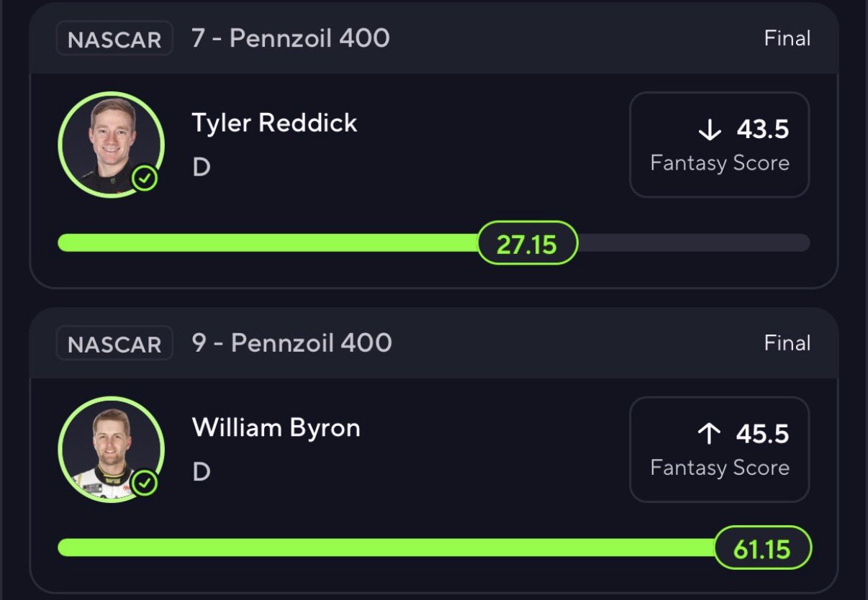Click the green checkmark on Tyler Reddick's photo
Screen dimensions: 868x600
point(145,178)
